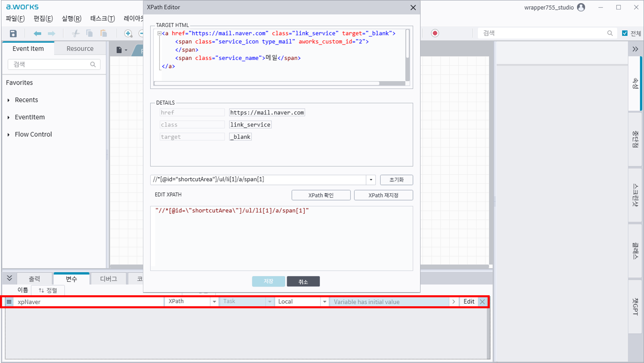Switch to the 디버그 tab
Viewport: 644px width, 363px height.
[109, 279]
